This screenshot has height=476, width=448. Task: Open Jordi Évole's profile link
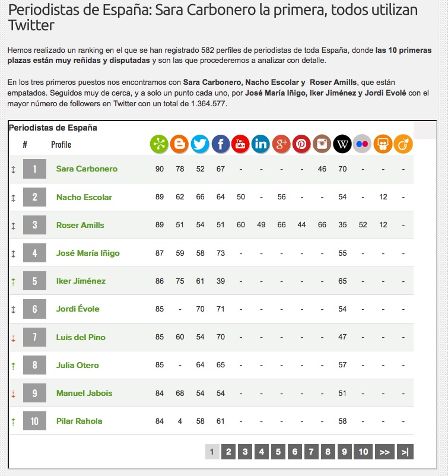tap(78, 309)
